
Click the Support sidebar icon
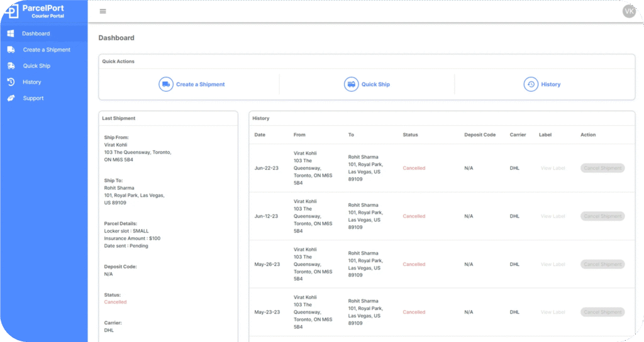pos(11,98)
